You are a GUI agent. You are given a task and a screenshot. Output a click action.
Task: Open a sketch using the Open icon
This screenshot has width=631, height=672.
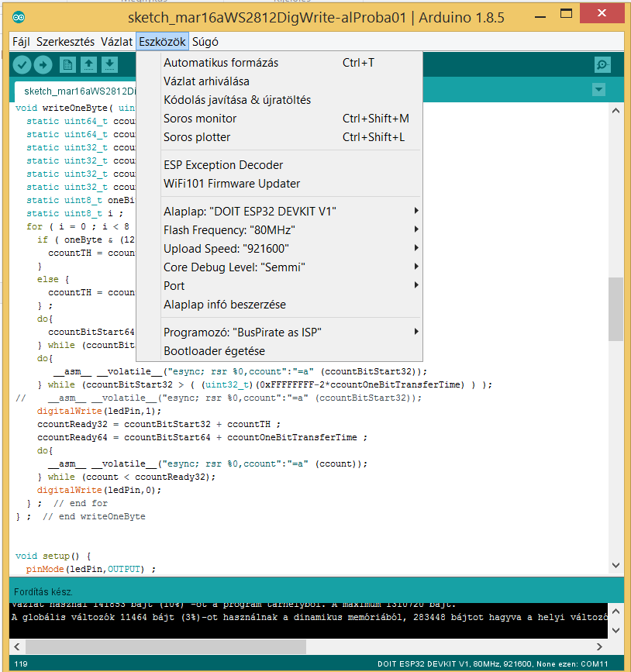88,65
